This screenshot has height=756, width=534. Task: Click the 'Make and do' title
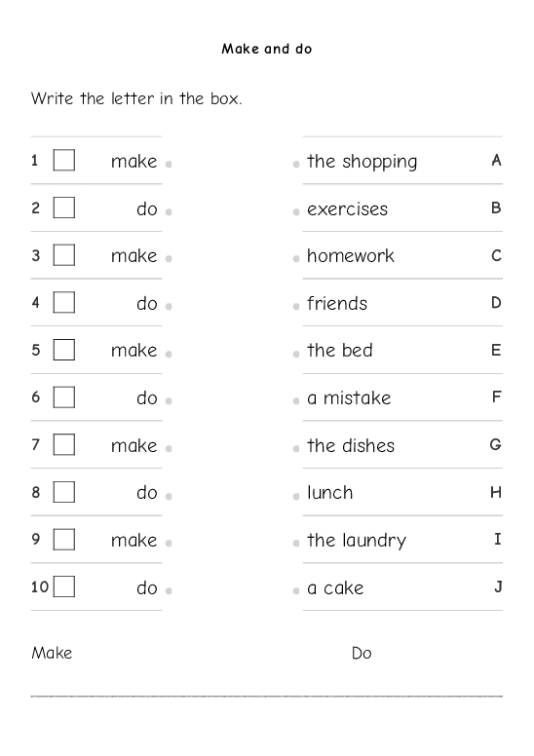click(x=267, y=49)
